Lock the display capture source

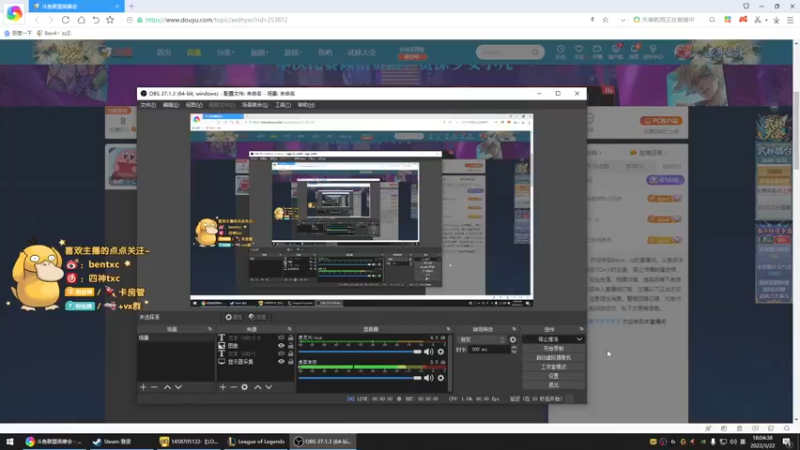click(291, 362)
